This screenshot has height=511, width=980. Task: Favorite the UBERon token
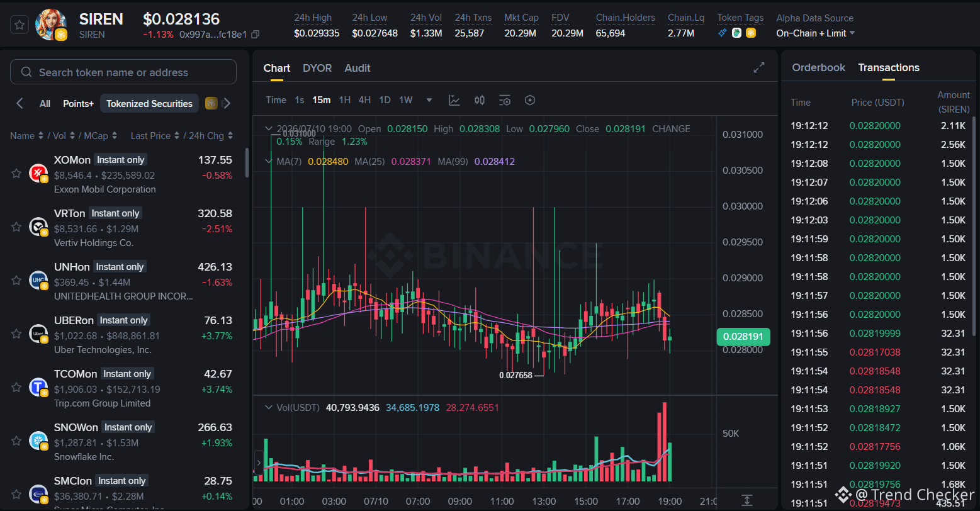[16, 334]
